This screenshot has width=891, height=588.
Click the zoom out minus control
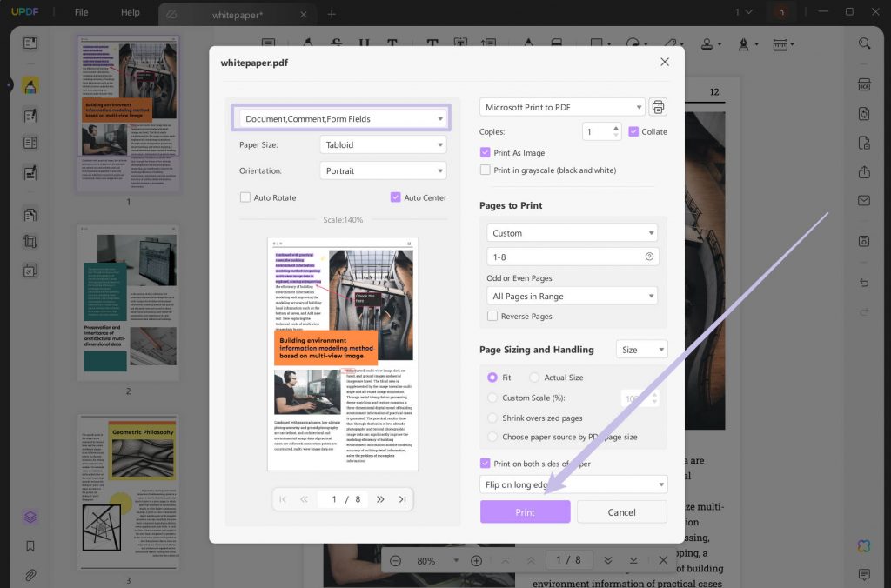tap(398, 560)
